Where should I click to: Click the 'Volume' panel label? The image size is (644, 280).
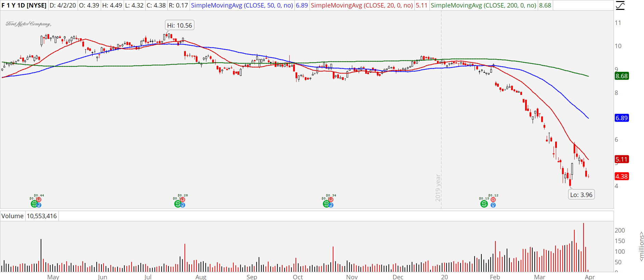click(x=12, y=216)
